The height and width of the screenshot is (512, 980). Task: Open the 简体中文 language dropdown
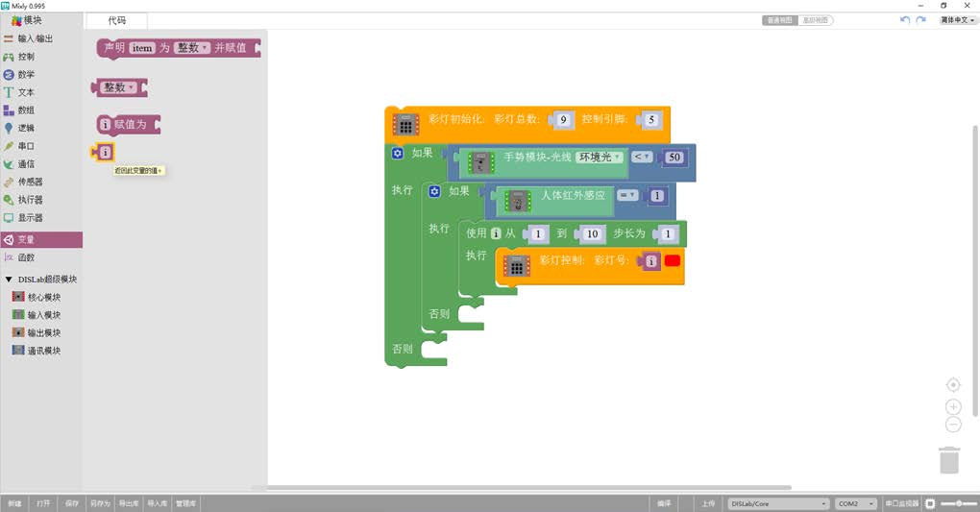click(x=959, y=20)
